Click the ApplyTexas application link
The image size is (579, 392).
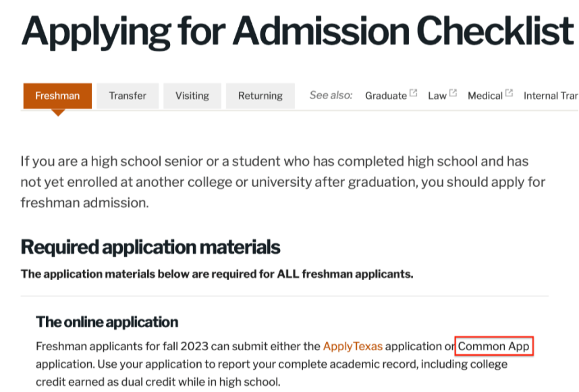[x=353, y=347]
